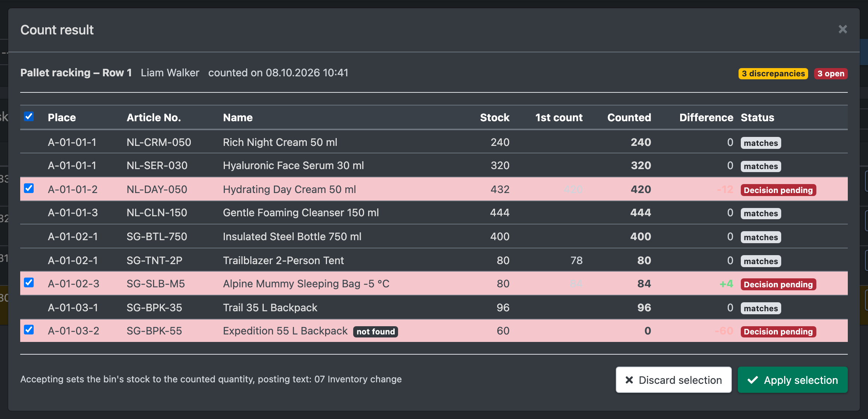868x419 pixels.
Task: Click matches badge in Insulated Steel Bottle row
Action: (x=761, y=237)
